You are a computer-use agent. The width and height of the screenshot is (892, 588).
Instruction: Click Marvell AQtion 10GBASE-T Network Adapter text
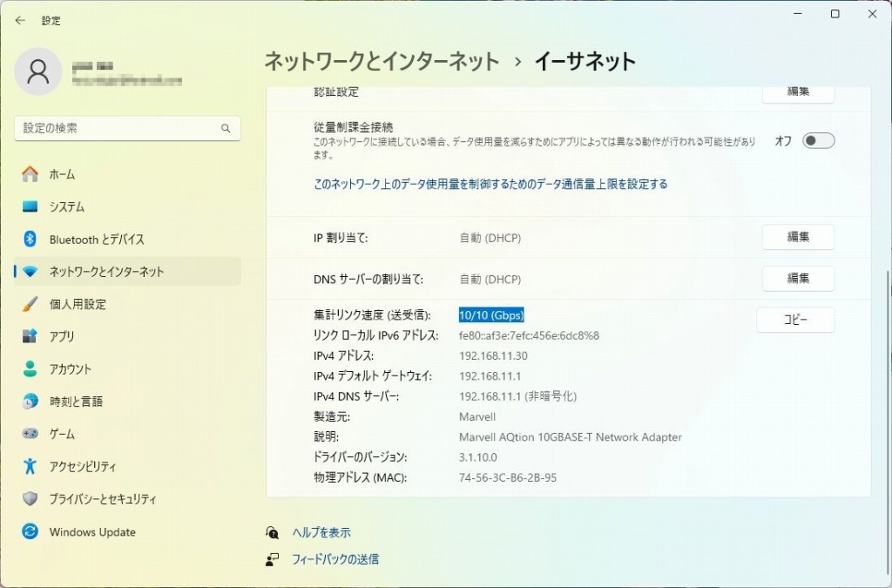(570, 437)
